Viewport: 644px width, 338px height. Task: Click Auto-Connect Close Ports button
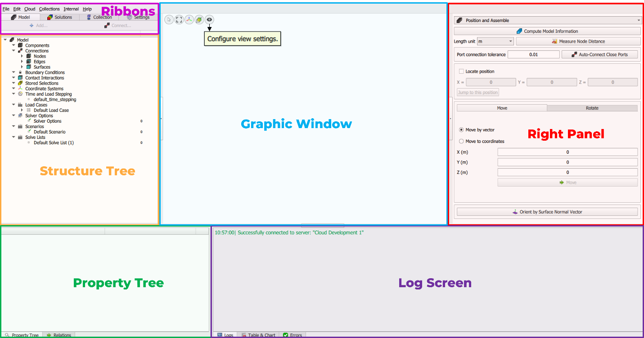(x=600, y=54)
